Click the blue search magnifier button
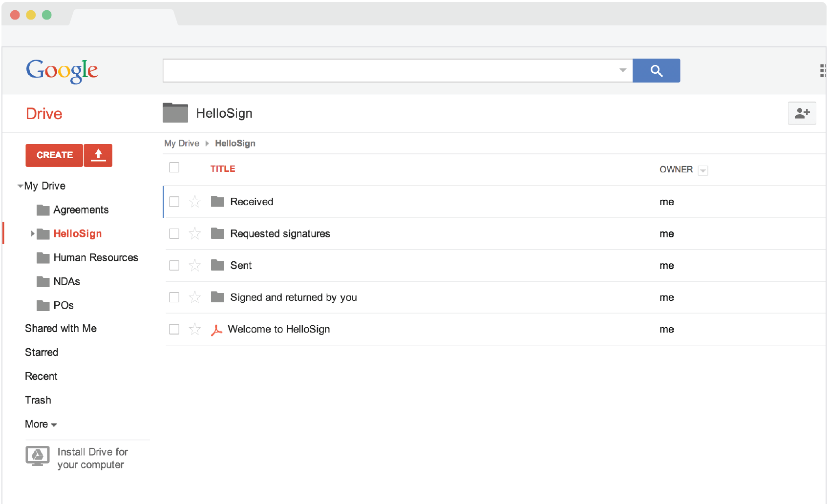829x504 pixels. coord(656,71)
